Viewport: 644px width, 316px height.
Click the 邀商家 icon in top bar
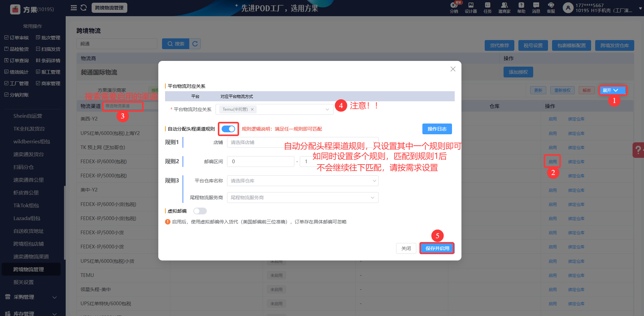pyautogui.click(x=504, y=7)
